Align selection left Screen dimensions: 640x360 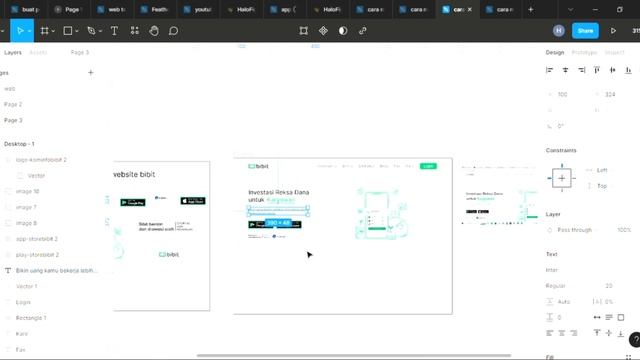click(x=549, y=70)
